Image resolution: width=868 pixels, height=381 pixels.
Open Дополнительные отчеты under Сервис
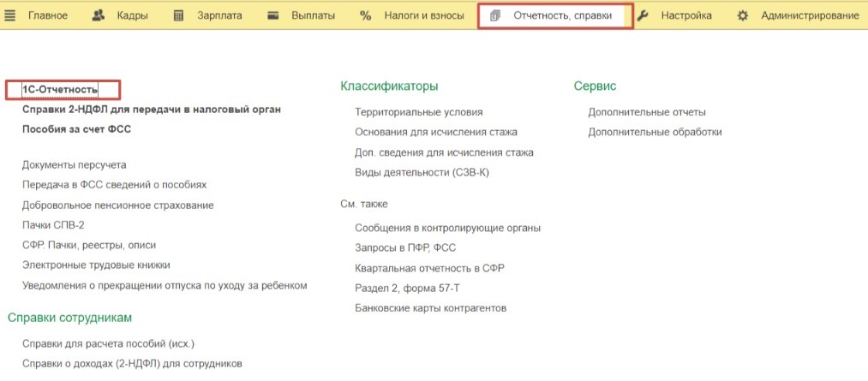pyautogui.click(x=647, y=112)
